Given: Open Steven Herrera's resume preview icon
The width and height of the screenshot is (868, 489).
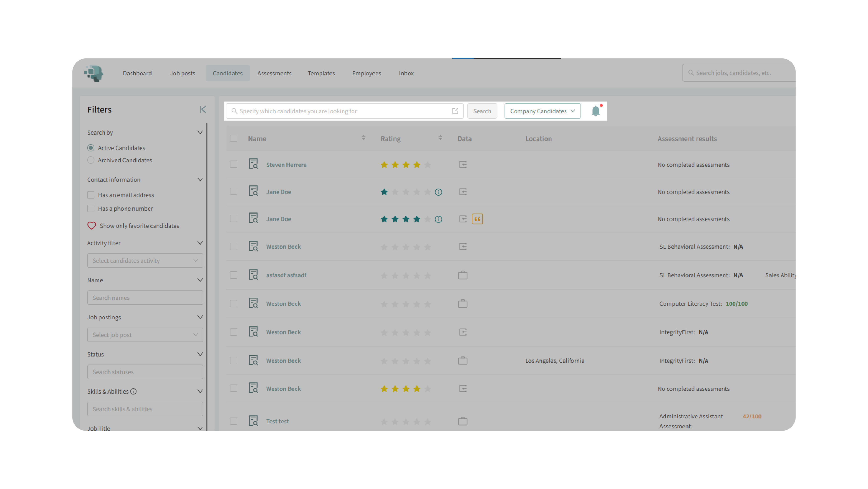Looking at the screenshot, I should [x=253, y=164].
